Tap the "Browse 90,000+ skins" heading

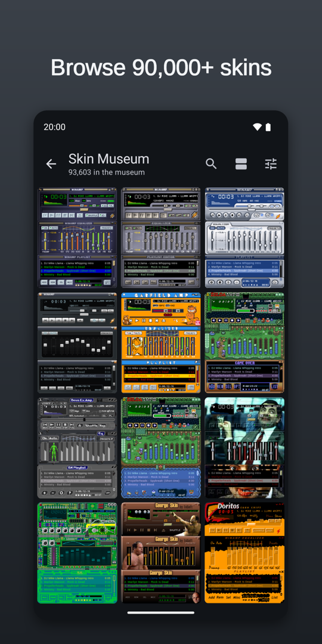click(x=161, y=67)
